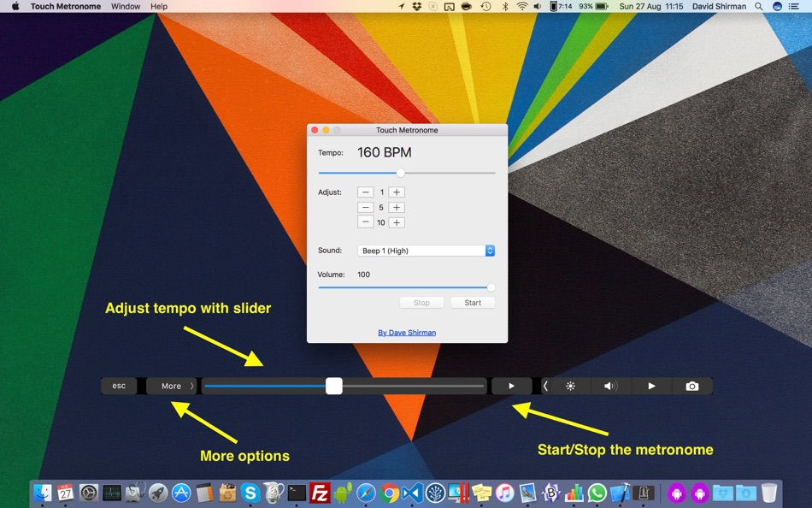
Task: Open Safari from the Dock
Action: pyautogui.click(x=366, y=493)
